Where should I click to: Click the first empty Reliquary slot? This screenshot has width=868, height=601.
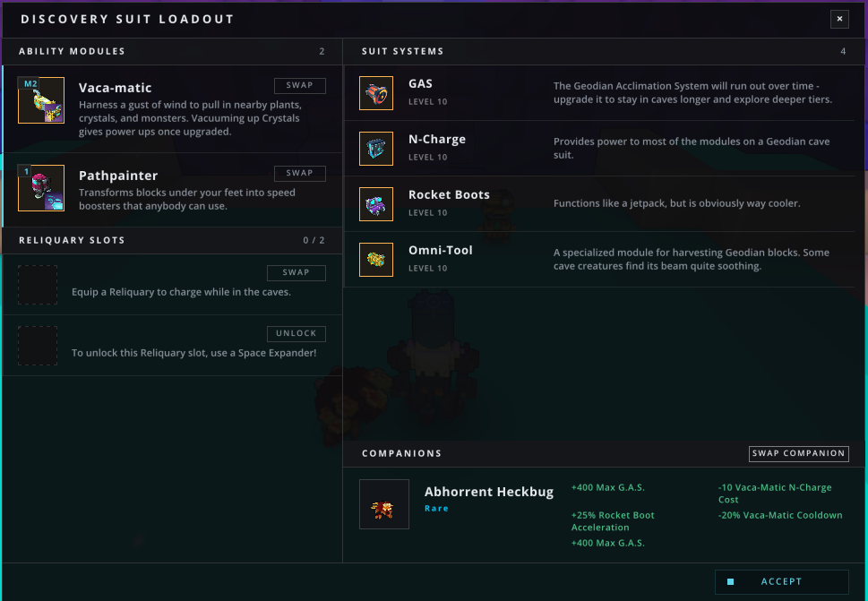[x=38, y=285]
